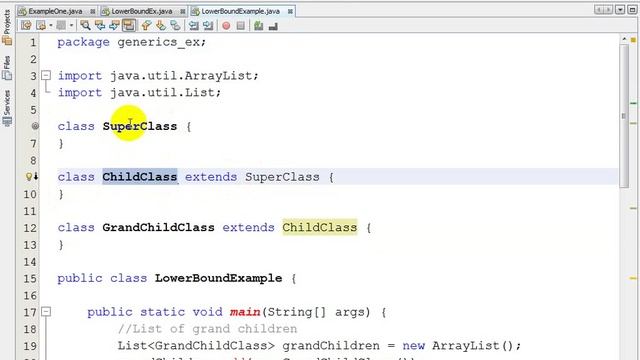Click the editor scrollbar up arrow

[x=624, y=39]
